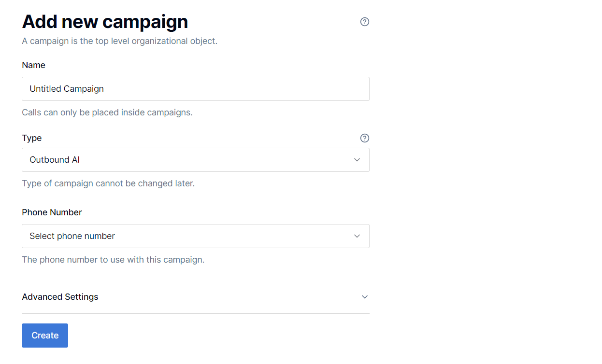Click the Type field label
This screenshot has width=602, height=364.
pyautogui.click(x=32, y=138)
